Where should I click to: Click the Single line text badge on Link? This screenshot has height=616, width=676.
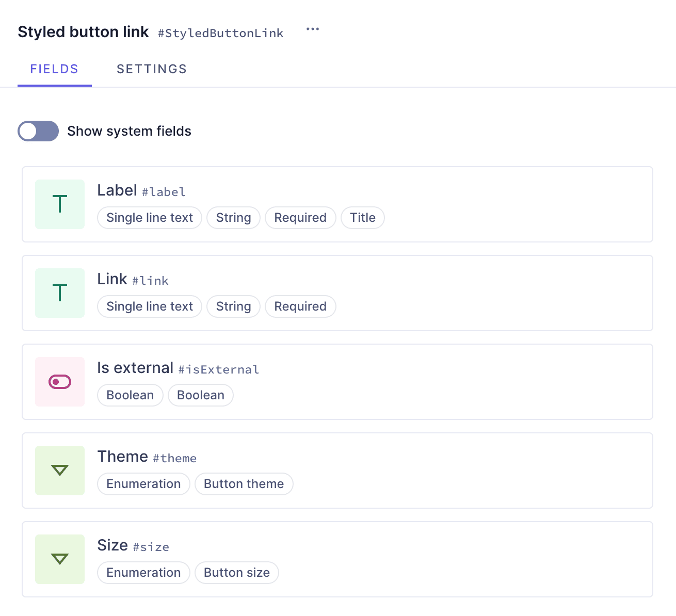149,306
